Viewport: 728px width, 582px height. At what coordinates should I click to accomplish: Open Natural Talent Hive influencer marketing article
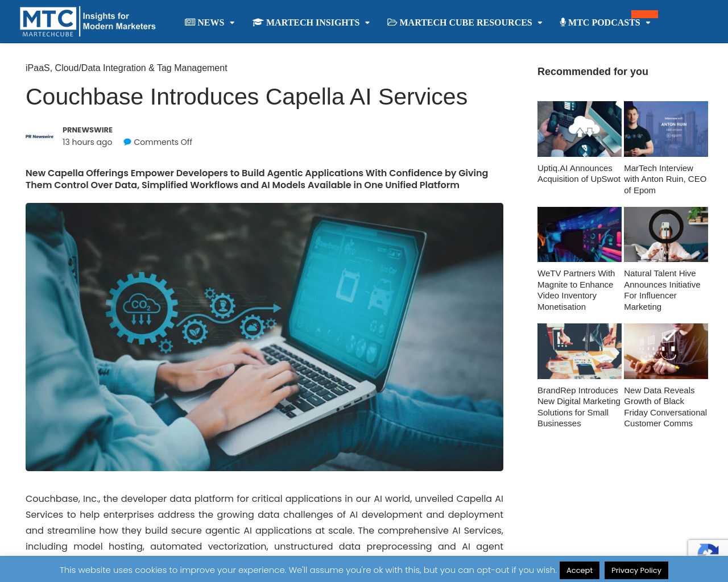pos(662,290)
